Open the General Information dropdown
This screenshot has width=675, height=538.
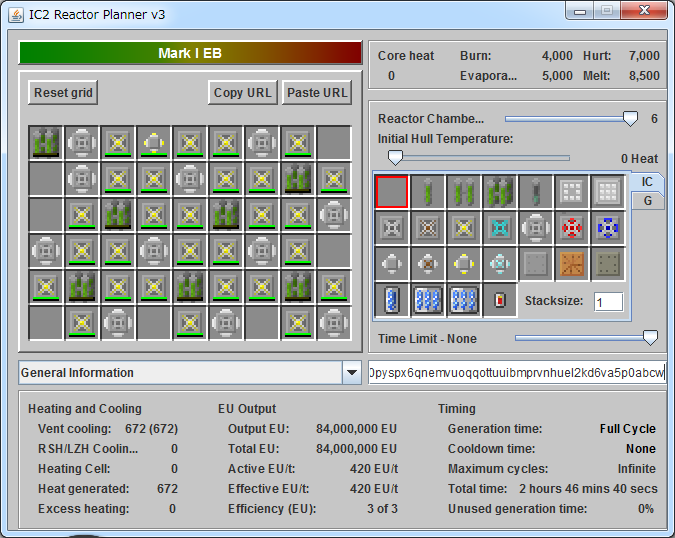coord(352,373)
